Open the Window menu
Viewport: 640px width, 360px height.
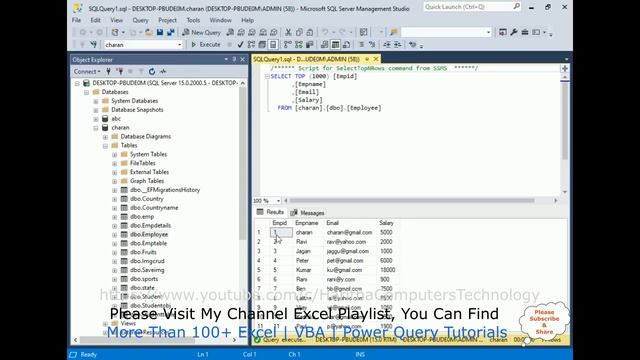coord(220,20)
